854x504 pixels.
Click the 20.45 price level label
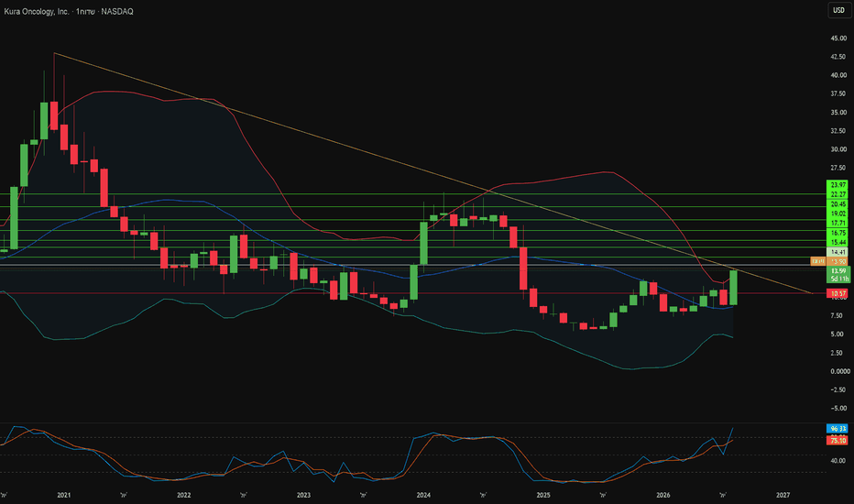click(838, 204)
